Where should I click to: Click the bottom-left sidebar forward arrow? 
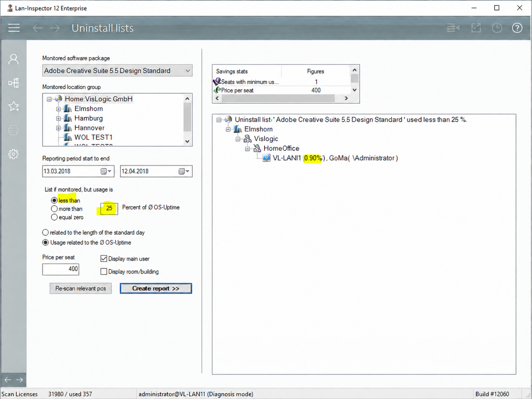(x=20, y=380)
